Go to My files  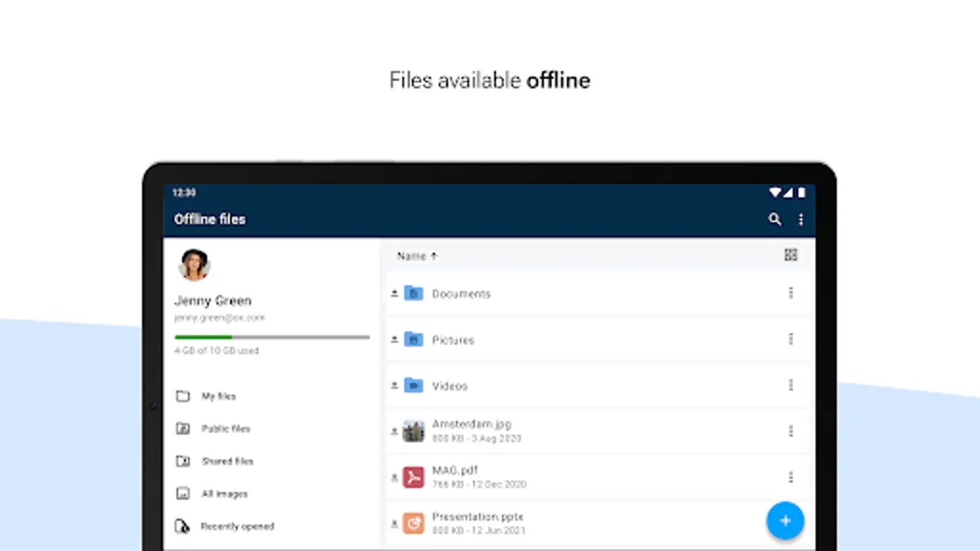(218, 396)
